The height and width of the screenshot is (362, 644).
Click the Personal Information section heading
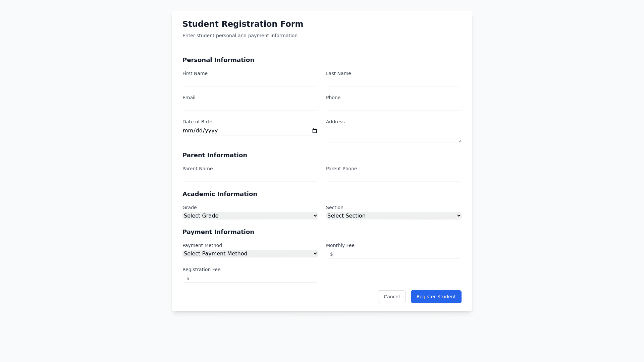218,60
